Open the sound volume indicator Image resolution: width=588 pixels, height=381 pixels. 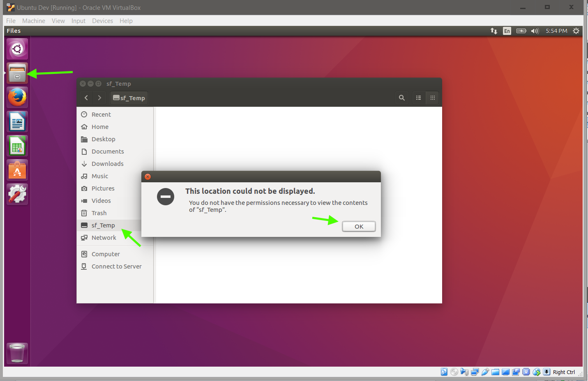pyautogui.click(x=535, y=31)
